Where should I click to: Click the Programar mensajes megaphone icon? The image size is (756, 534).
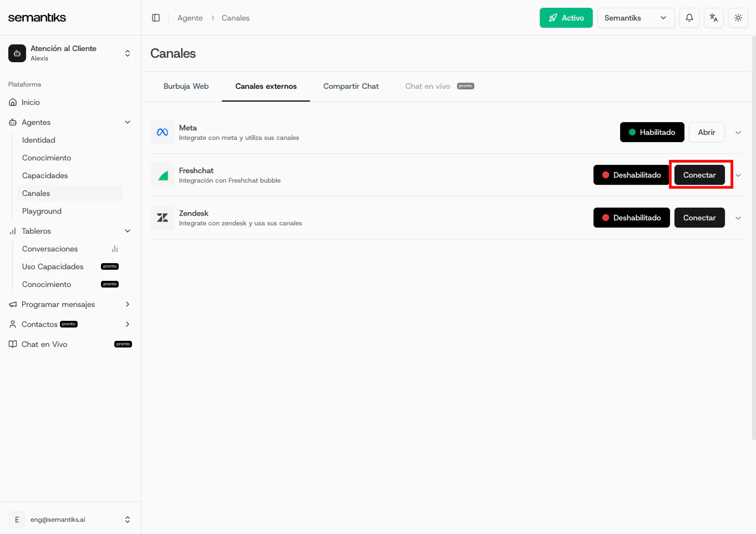12,304
